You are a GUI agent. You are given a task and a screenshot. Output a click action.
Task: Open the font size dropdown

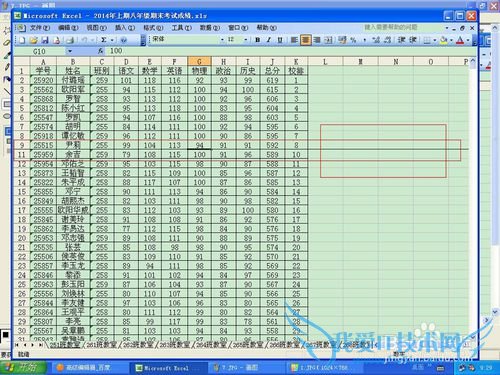coord(246,40)
